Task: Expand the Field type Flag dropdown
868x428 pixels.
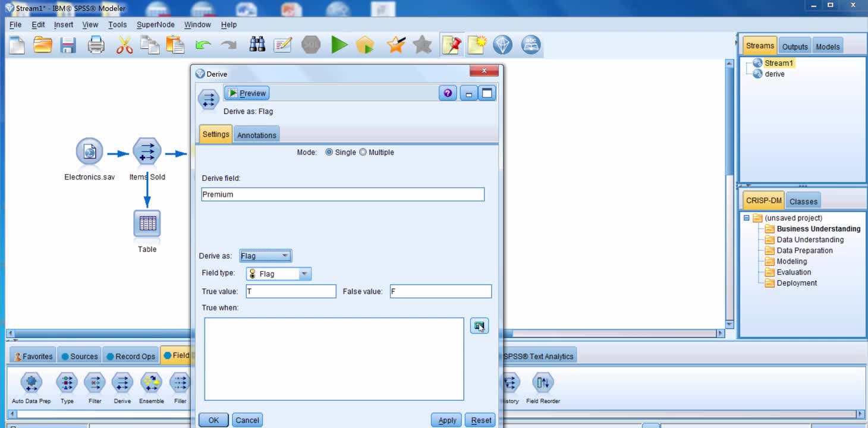Action: click(x=304, y=274)
